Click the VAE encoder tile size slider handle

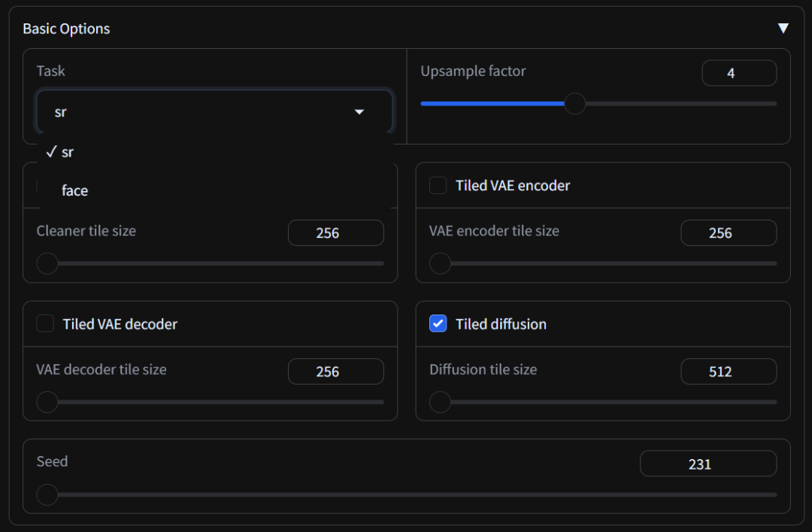coord(440,263)
